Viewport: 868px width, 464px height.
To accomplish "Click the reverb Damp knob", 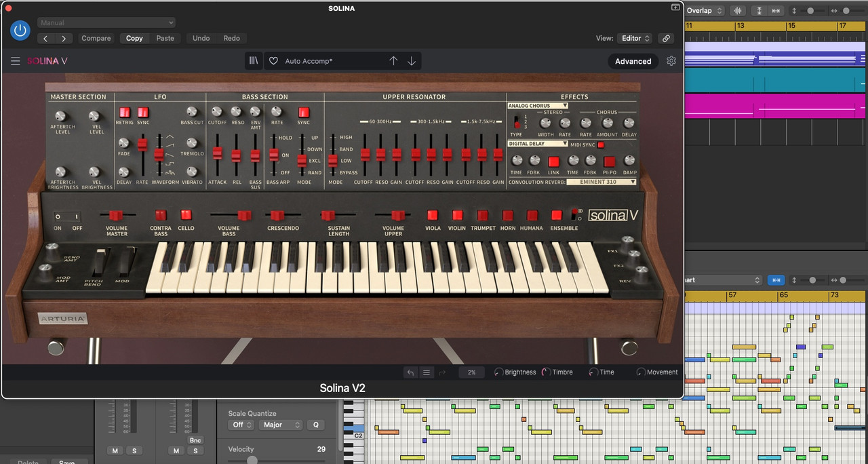I will point(629,161).
